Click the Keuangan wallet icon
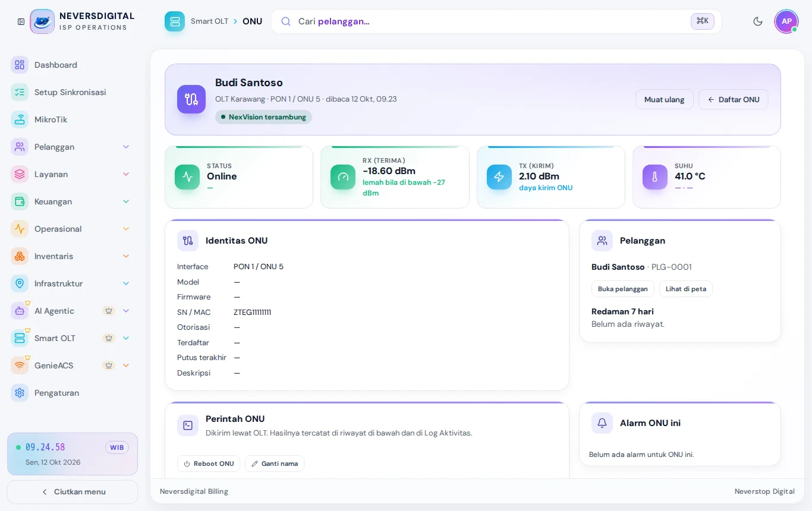This screenshot has height=511, width=812. 20,201
